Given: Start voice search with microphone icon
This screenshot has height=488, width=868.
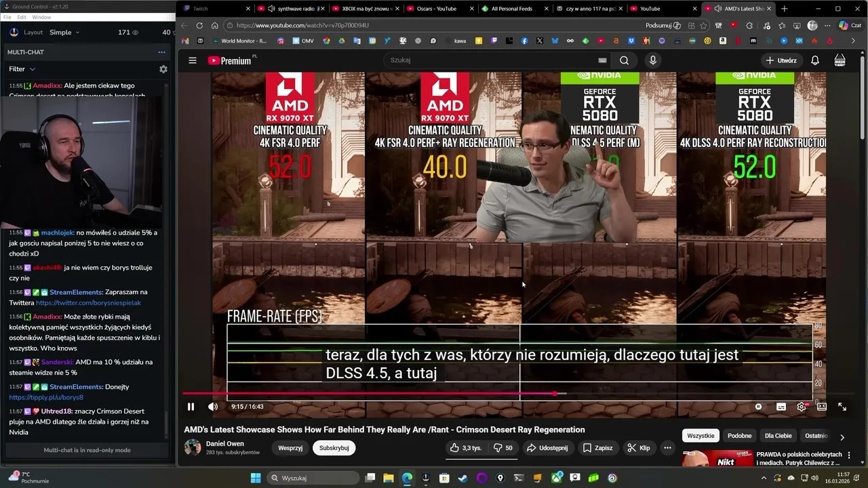Looking at the screenshot, I should [653, 60].
